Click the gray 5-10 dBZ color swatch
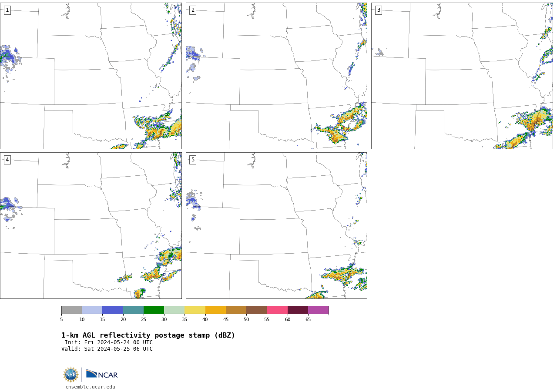This screenshot has height=392, width=557. (x=71, y=310)
